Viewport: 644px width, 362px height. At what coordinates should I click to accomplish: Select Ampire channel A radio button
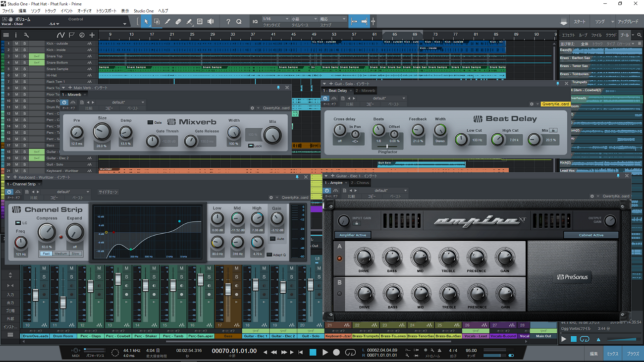point(340,259)
